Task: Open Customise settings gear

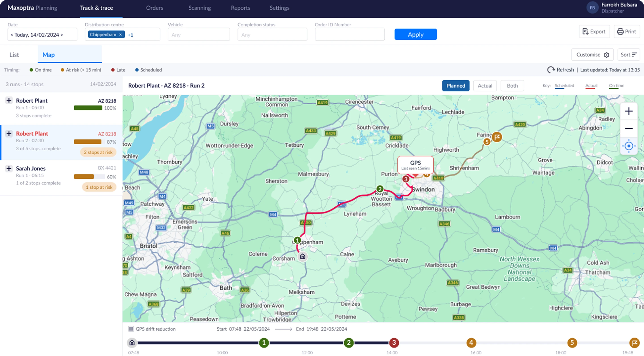Action: pyautogui.click(x=606, y=55)
